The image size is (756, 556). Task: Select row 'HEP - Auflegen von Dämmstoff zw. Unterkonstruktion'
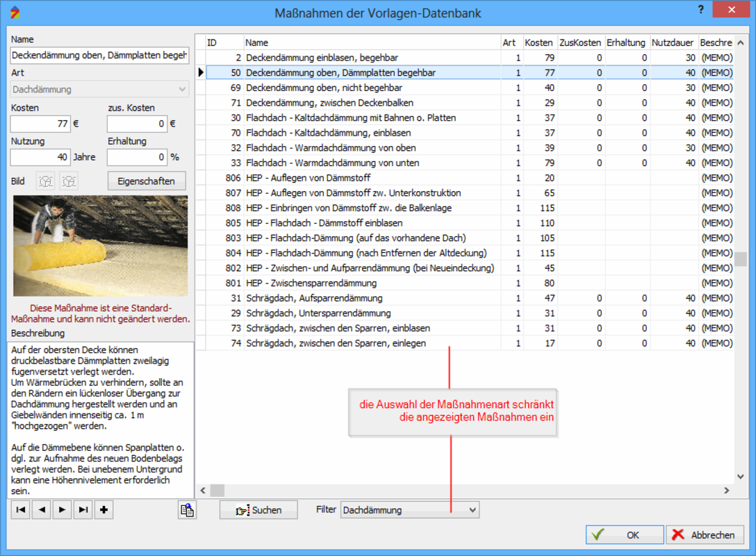click(470, 193)
